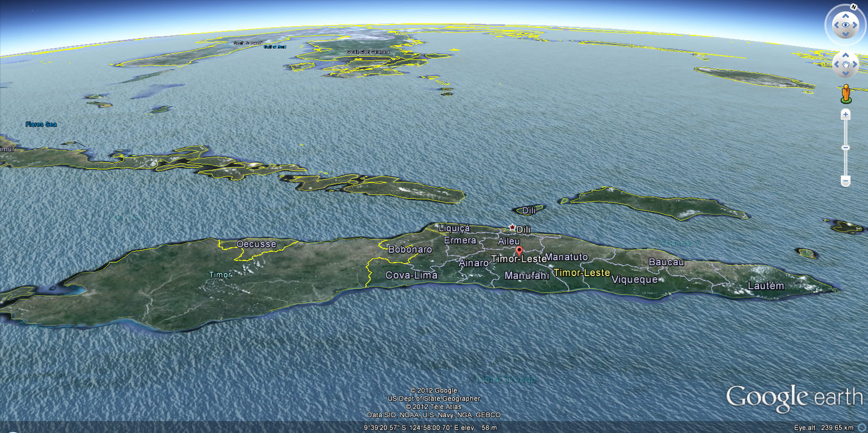Click the zoom slider handle
This screenshot has height=433, width=868.
pos(845,148)
